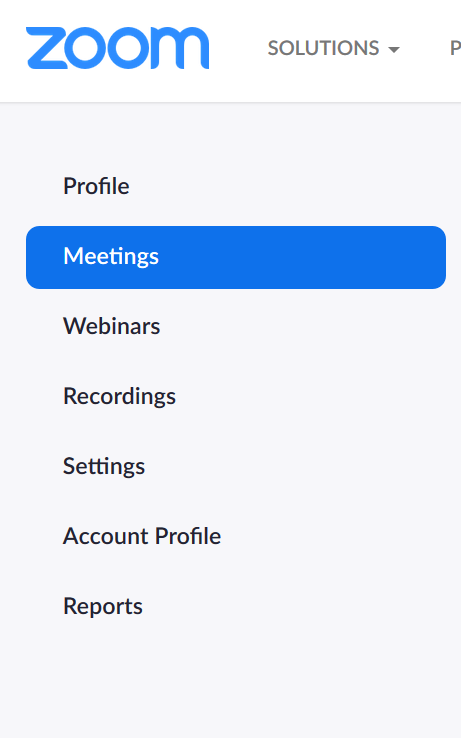Return home via the blue Zoom wordmark
The height and width of the screenshot is (738, 461).
point(117,48)
